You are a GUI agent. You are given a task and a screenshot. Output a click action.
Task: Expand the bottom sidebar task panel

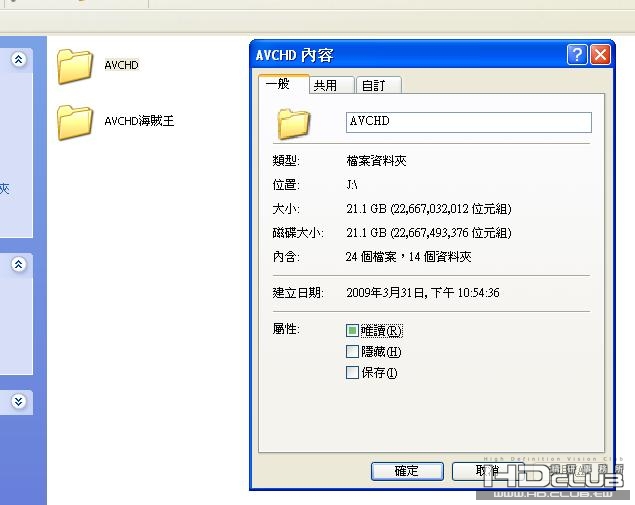click(x=18, y=401)
